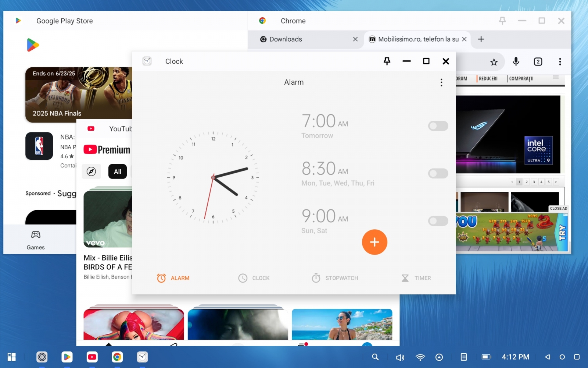
Task: Open Chrome's three-dot menu
Action: pyautogui.click(x=560, y=62)
